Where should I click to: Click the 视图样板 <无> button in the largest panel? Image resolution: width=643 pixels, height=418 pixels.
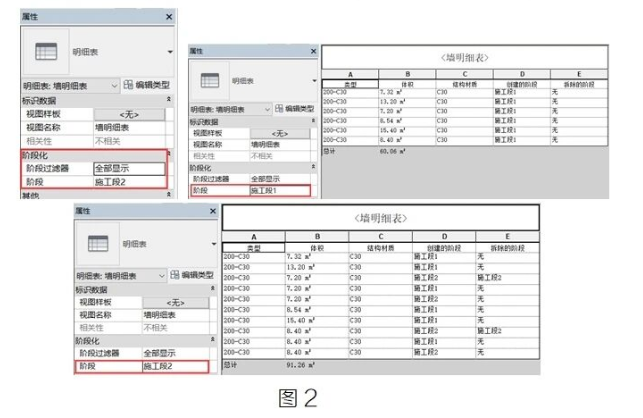coord(129,114)
